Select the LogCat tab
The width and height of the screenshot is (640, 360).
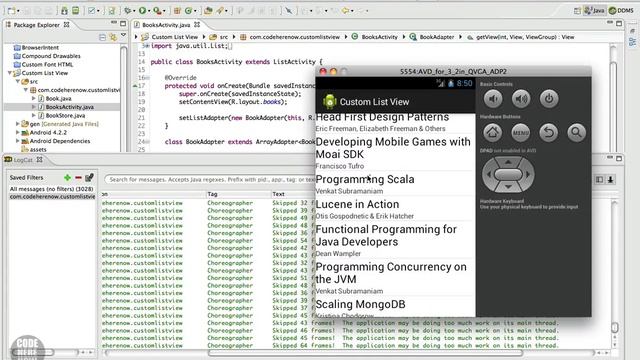pos(23,160)
